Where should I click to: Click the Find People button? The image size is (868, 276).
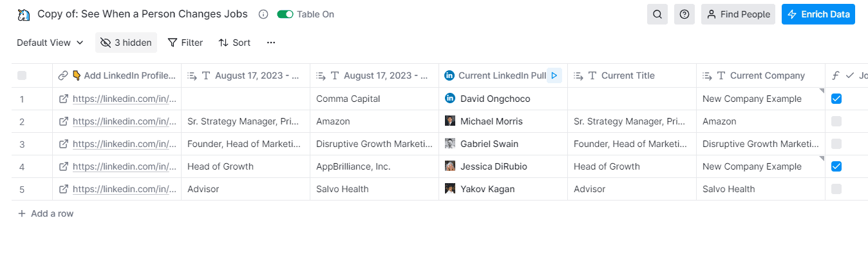point(738,14)
